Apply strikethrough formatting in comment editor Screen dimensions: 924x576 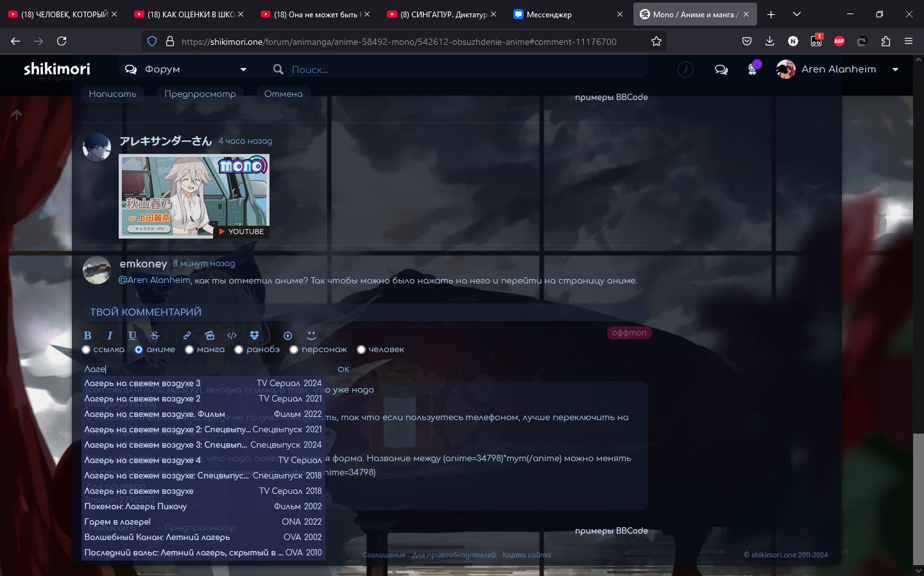[155, 335]
